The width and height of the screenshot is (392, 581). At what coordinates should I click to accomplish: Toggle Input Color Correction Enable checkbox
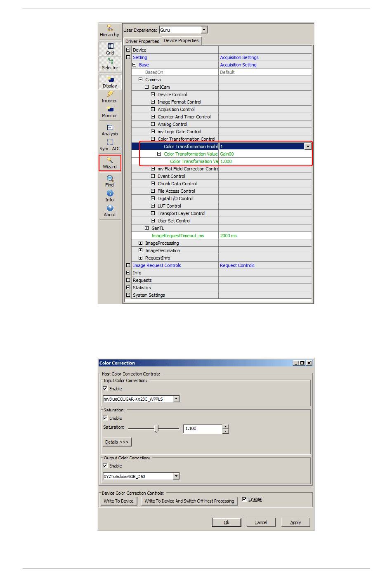coord(105,388)
